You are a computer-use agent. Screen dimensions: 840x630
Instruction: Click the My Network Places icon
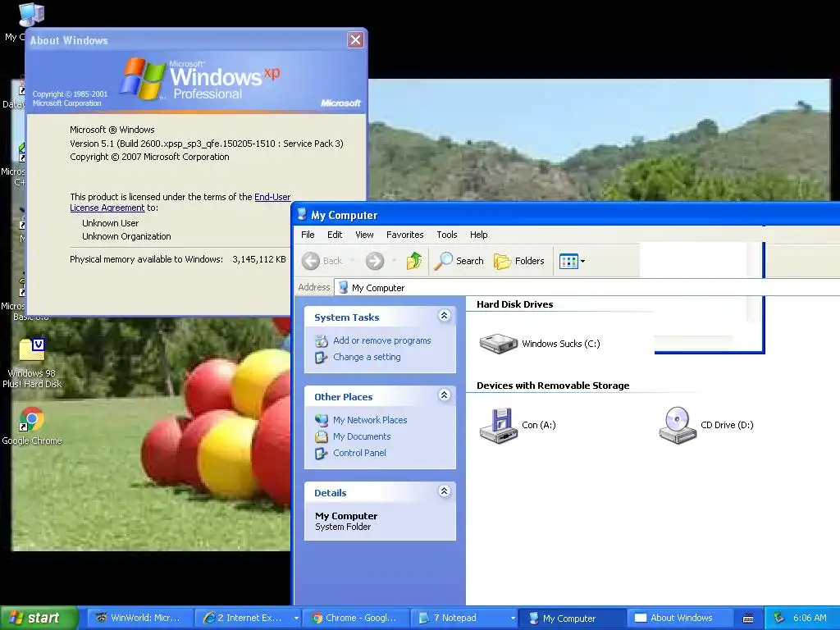pyautogui.click(x=322, y=421)
